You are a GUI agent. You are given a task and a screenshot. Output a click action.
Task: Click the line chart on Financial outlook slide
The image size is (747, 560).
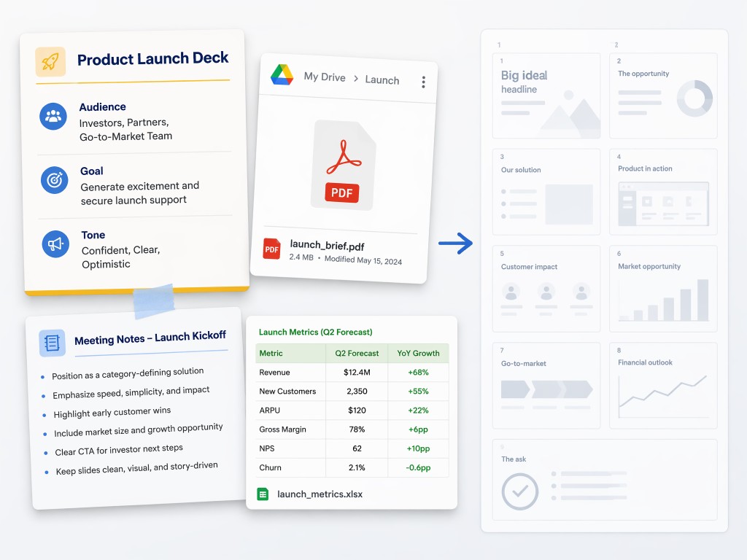point(662,396)
